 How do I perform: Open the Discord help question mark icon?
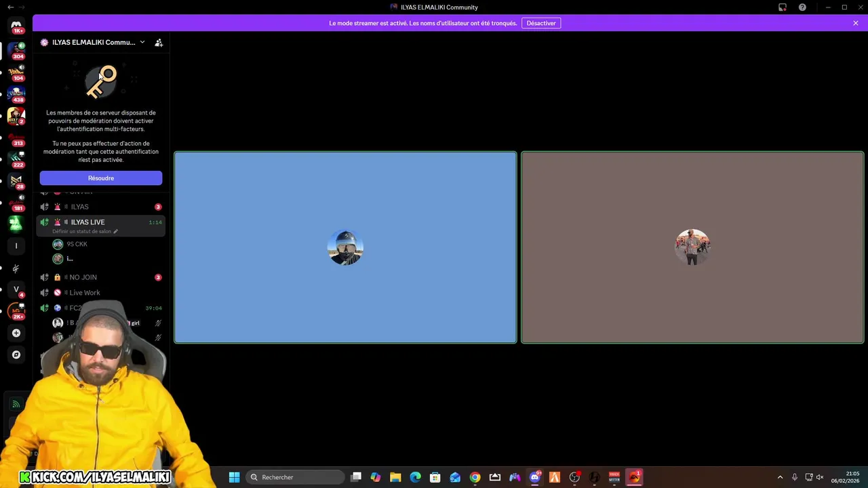pyautogui.click(x=802, y=7)
